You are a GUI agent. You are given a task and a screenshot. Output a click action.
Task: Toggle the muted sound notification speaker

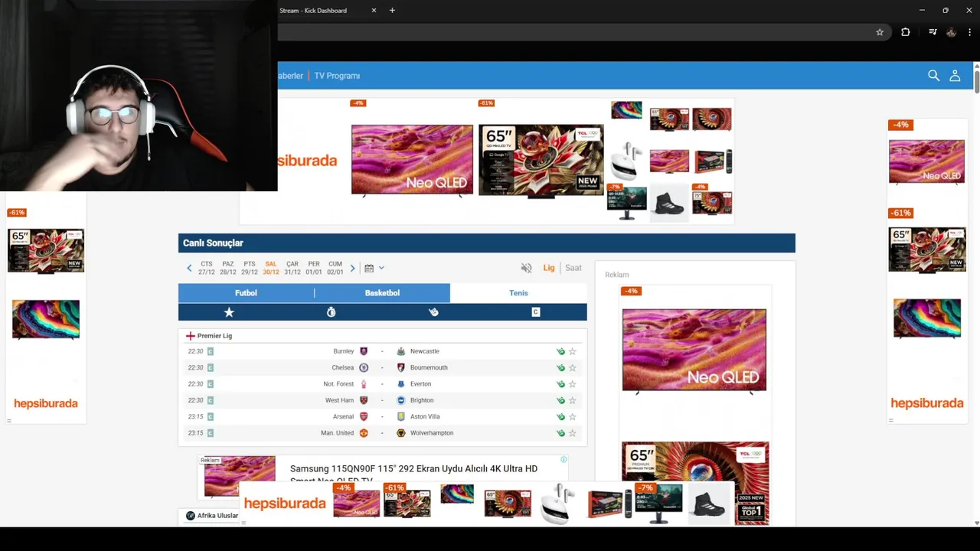[x=526, y=268]
